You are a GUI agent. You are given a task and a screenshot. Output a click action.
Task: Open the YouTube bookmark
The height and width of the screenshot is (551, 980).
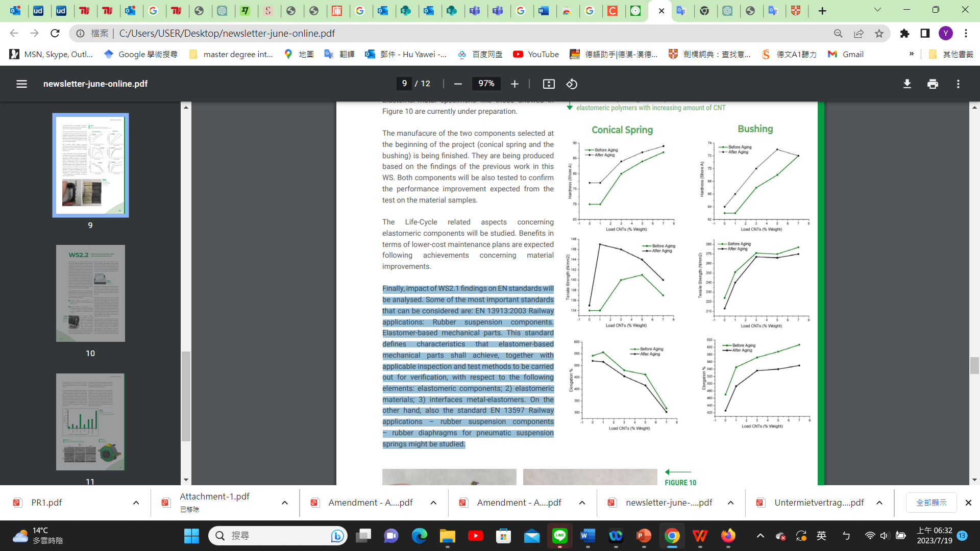[x=536, y=54]
